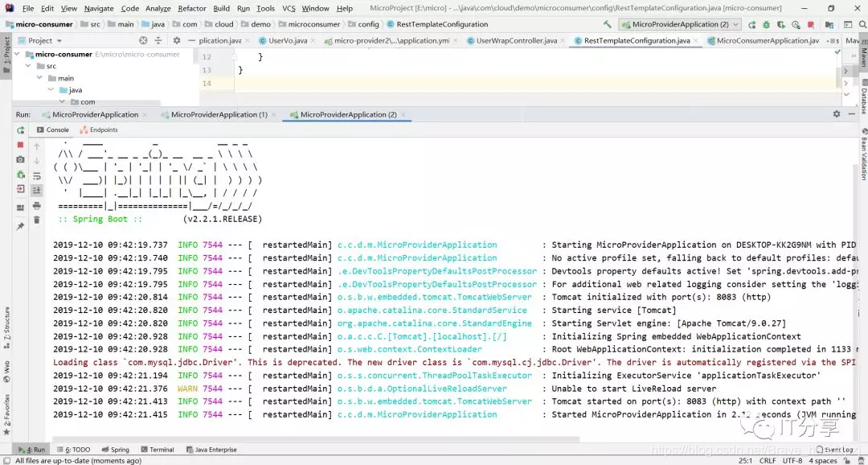Click the locate target icon in Project panel
The height and width of the screenshot is (465, 868).
pos(143,40)
